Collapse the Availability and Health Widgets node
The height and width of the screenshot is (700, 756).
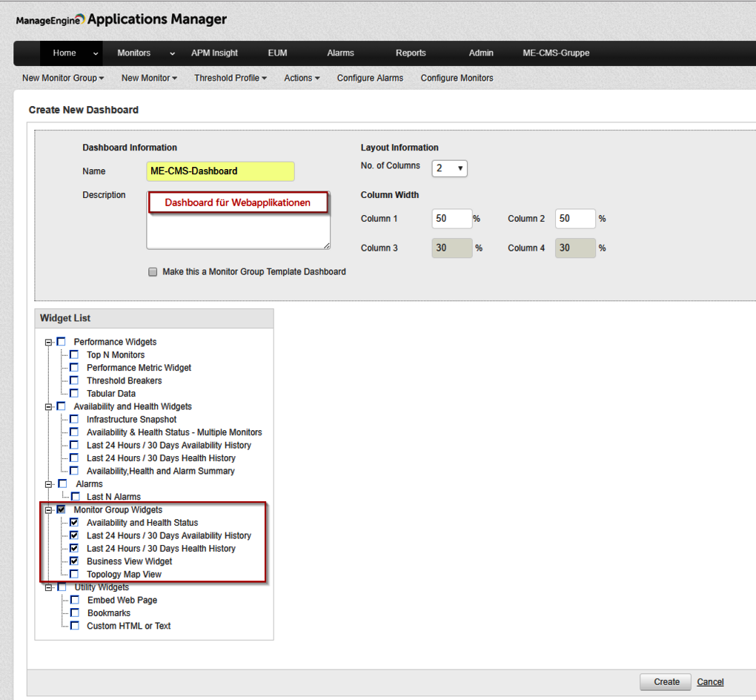click(48, 407)
